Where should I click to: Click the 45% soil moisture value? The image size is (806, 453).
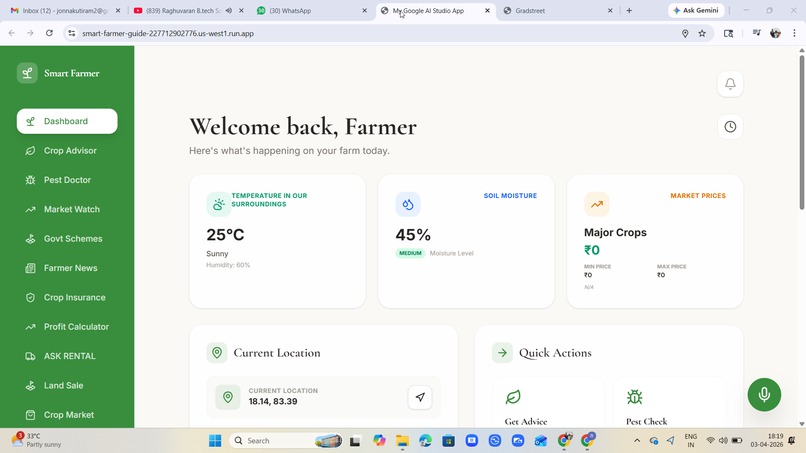point(413,235)
